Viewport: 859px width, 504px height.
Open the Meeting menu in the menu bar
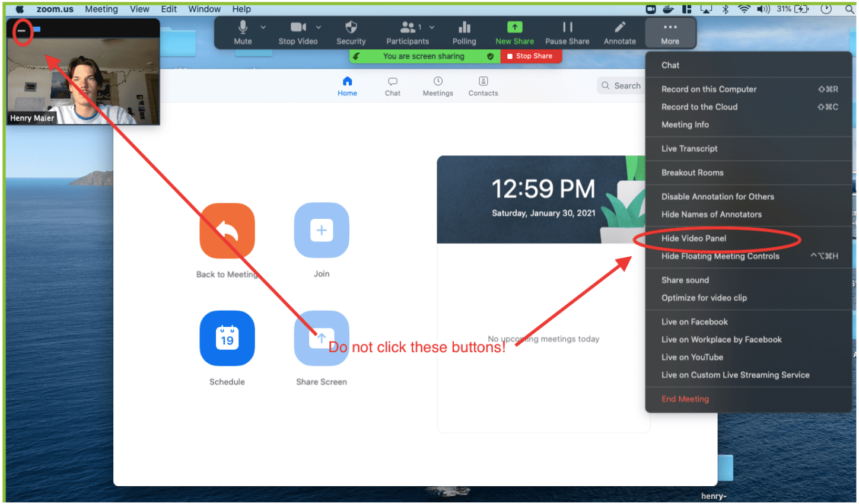click(101, 9)
